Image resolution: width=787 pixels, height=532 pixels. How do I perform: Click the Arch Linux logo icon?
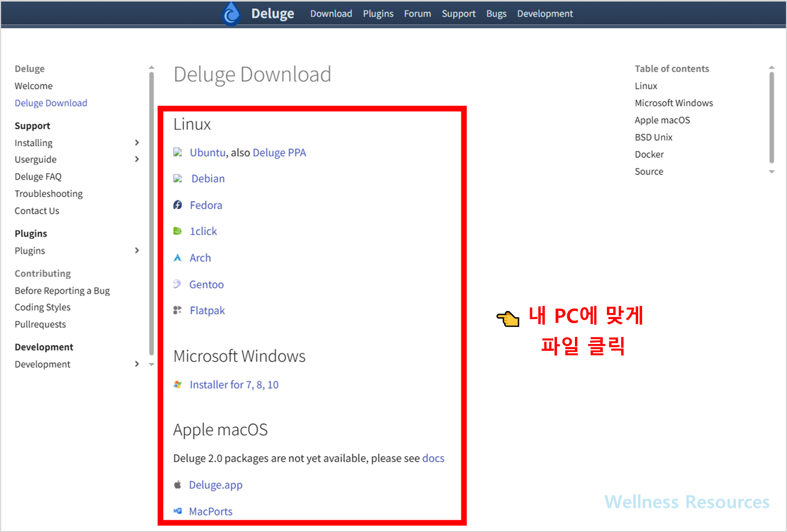[x=178, y=258]
